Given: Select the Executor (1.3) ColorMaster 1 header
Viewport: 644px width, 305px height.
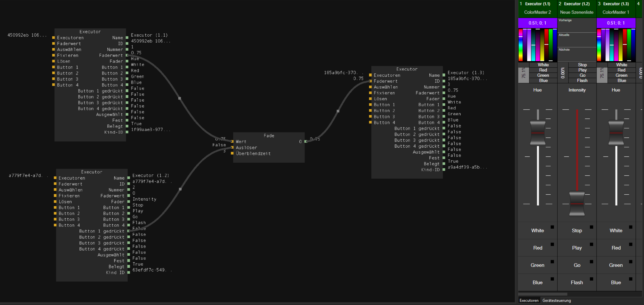Looking at the screenshot, I should (616, 9).
